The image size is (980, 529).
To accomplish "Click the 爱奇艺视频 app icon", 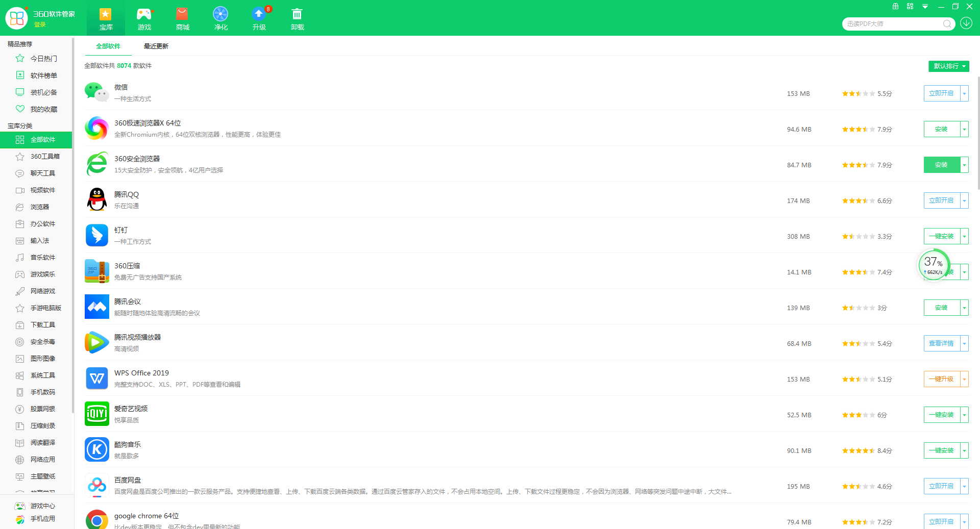I will pyautogui.click(x=96, y=414).
